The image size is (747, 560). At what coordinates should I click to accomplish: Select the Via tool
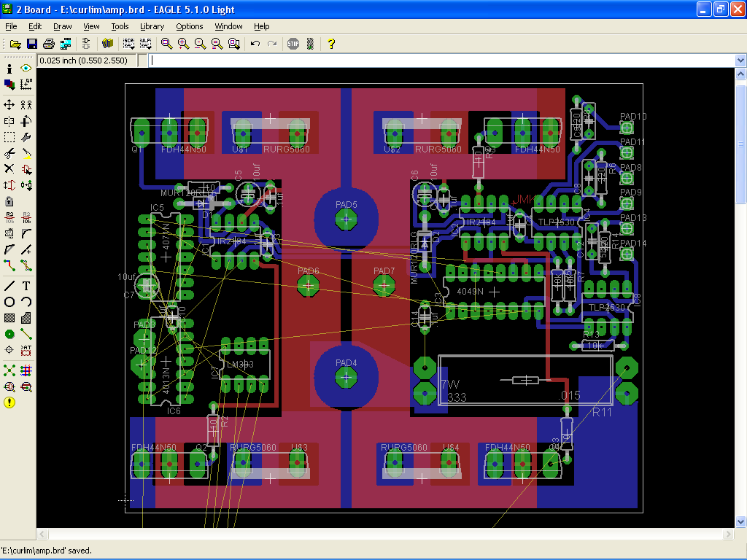tap(9, 334)
